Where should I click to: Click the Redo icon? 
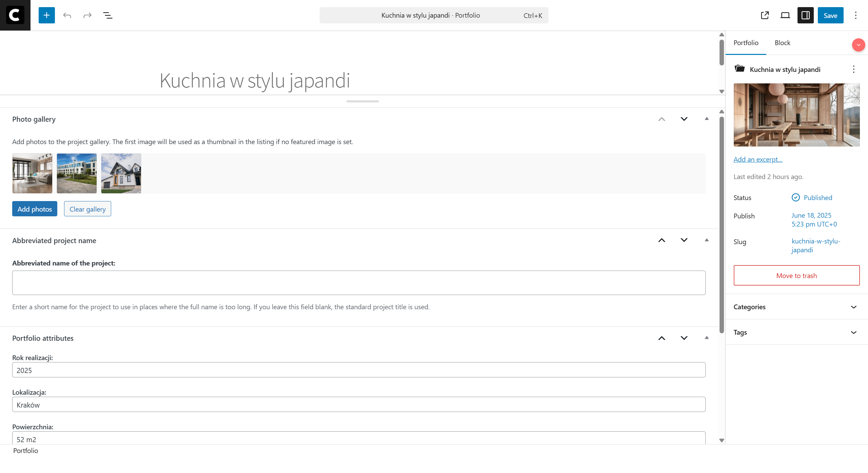tap(87, 15)
